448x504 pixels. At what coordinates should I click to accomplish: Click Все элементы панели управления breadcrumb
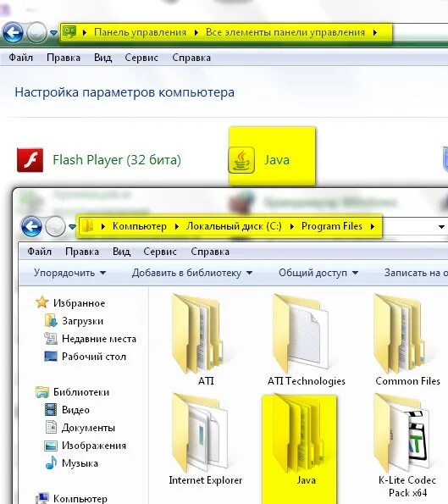285,32
